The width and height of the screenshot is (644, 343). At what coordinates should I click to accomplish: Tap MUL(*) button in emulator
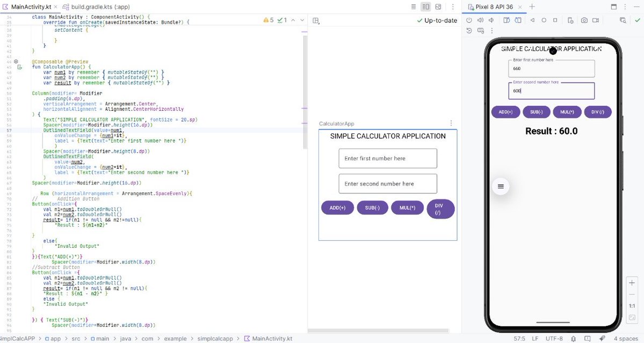(x=567, y=112)
